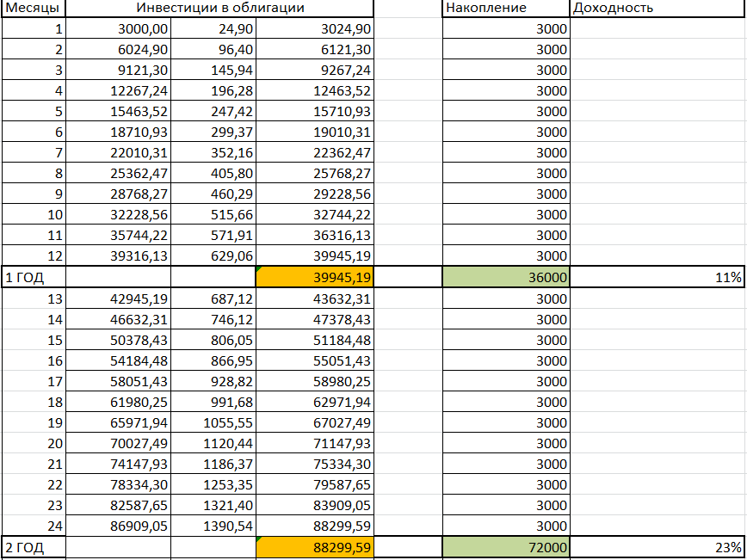Viewport: 747px width, 560px height.
Task: Click the cell with value 515,66
Action: [x=213, y=215]
